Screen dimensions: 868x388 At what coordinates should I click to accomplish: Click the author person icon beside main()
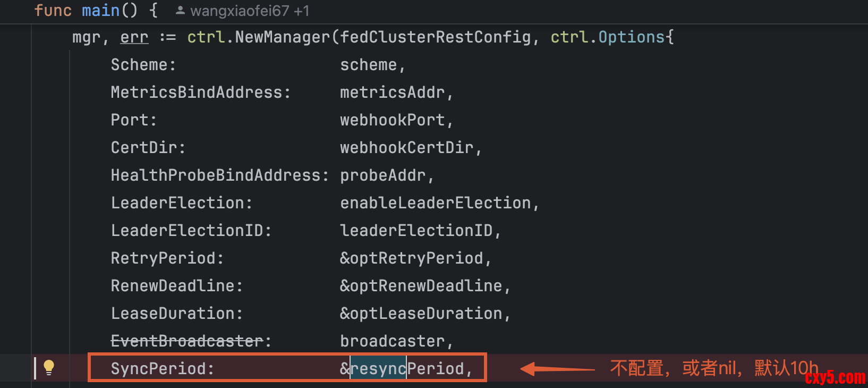point(181,11)
